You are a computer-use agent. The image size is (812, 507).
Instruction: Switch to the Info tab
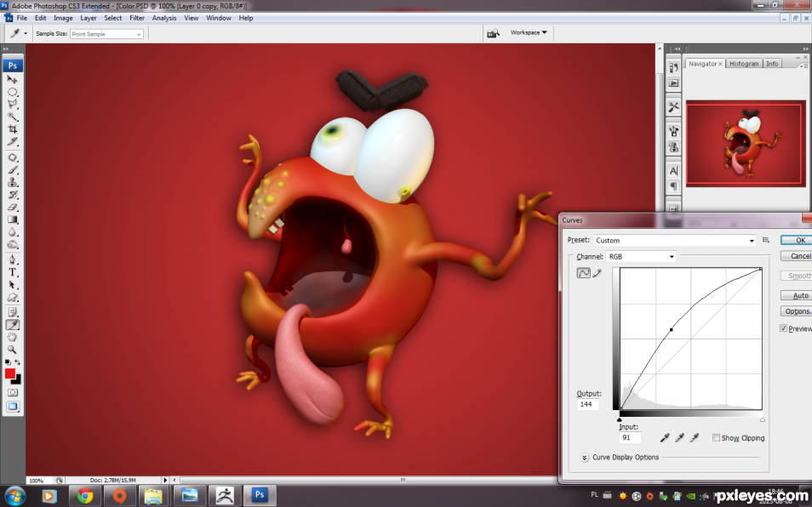[772, 64]
